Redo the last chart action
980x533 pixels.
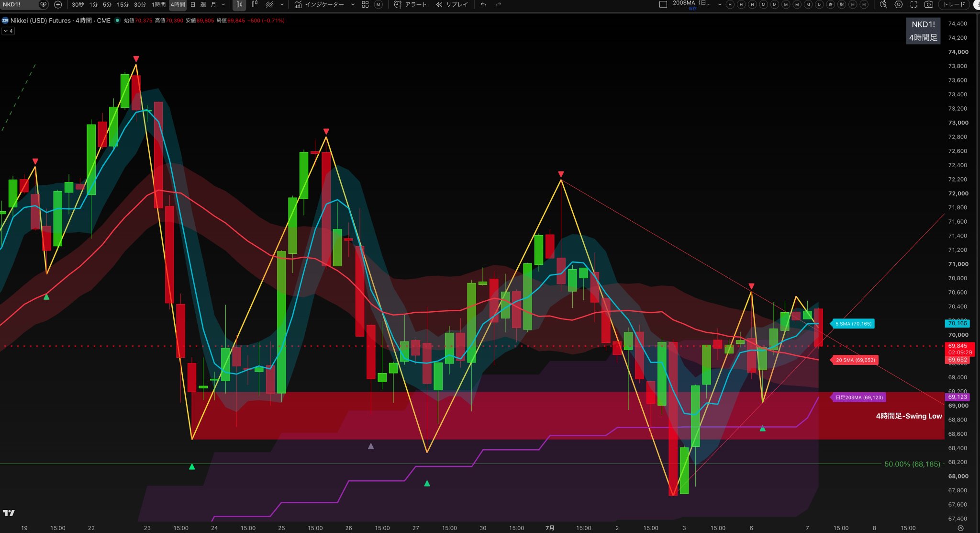499,4
